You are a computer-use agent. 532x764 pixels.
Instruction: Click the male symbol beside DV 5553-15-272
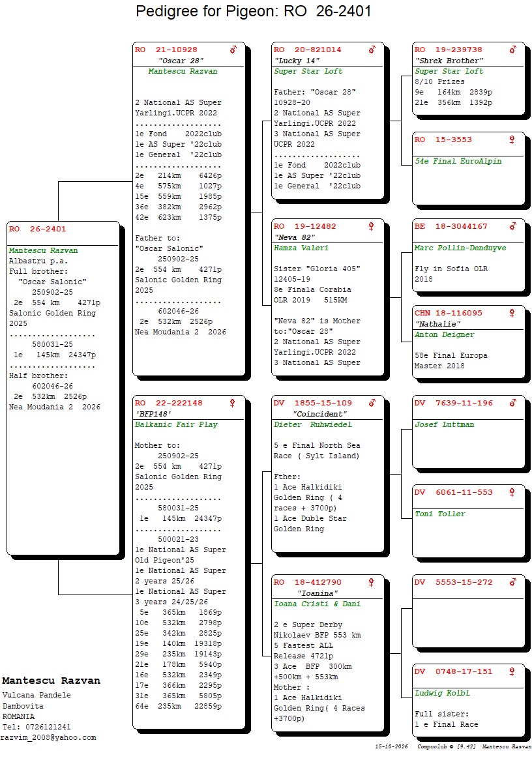pos(513,582)
